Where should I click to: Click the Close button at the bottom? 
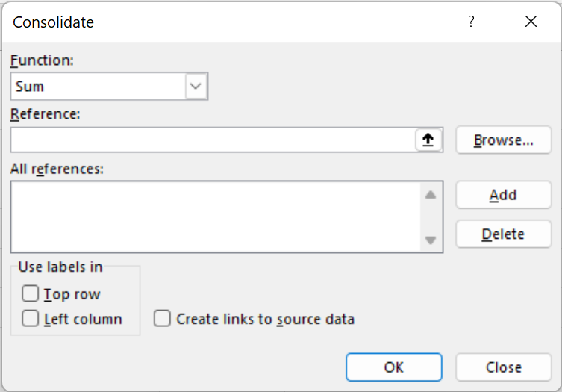pos(503,367)
